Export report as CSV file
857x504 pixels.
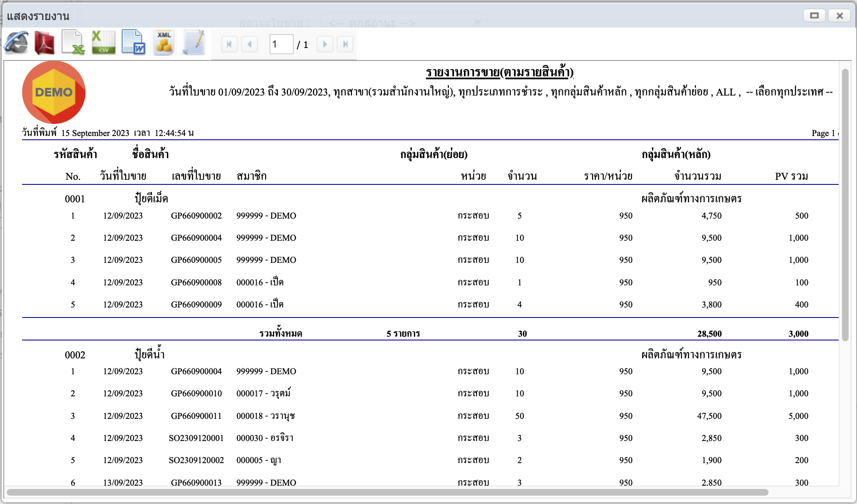coord(103,43)
